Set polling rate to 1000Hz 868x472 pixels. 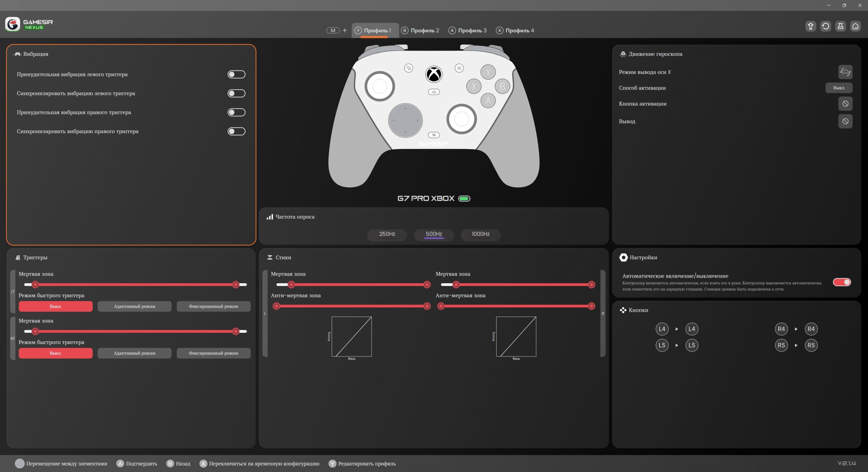click(480, 234)
